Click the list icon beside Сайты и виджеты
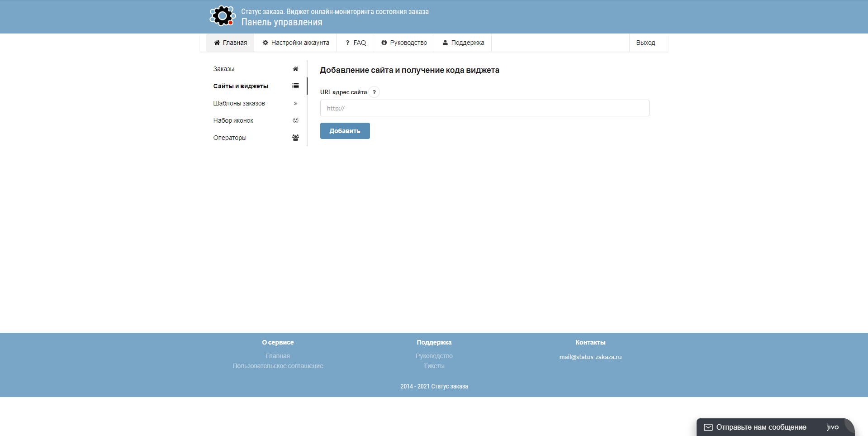 pos(295,86)
